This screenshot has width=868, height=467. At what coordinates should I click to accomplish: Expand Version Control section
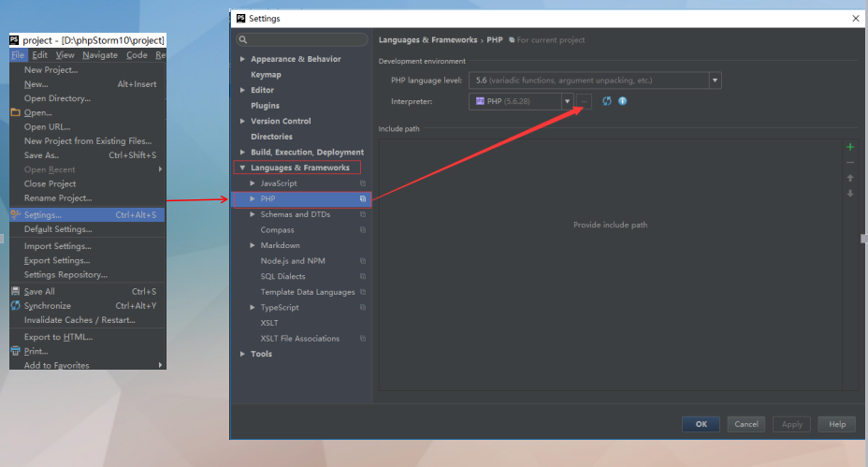[242, 121]
